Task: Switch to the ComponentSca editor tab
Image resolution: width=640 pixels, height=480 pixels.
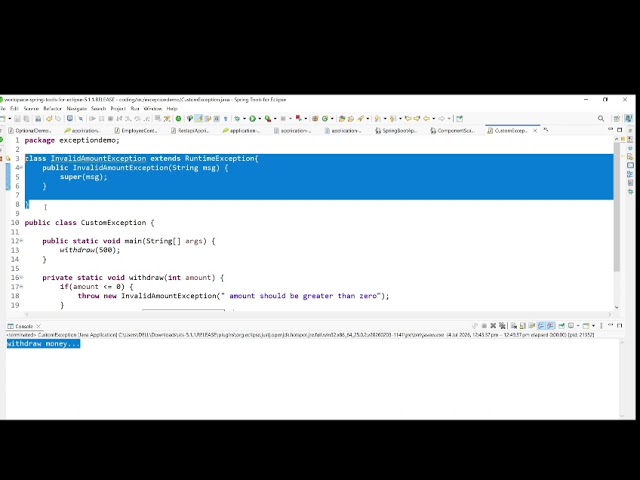Action: (x=452, y=131)
